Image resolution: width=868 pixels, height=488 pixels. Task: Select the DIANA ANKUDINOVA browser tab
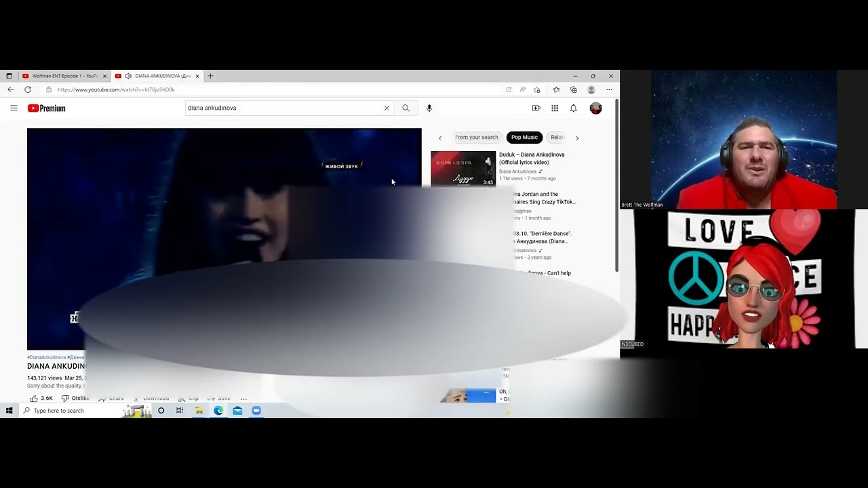pos(158,76)
